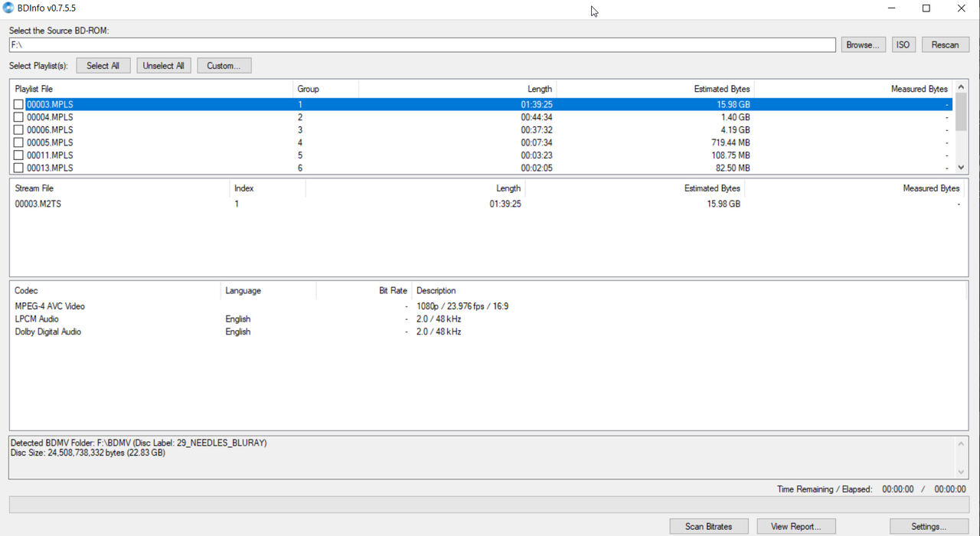This screenshot has height=536, width=980.
Task: Check the 00006.MPLS playlist checkbox
Action: (18, 130)
